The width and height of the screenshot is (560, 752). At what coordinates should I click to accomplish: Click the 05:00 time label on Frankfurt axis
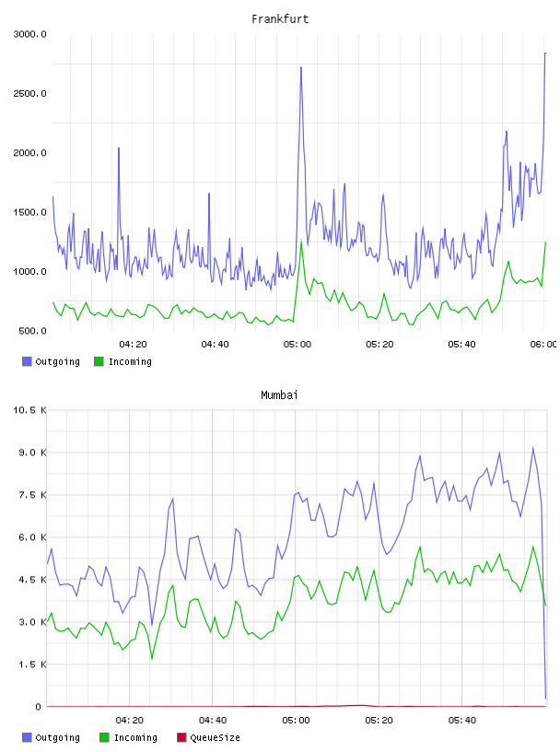click(x=297, y=345)
